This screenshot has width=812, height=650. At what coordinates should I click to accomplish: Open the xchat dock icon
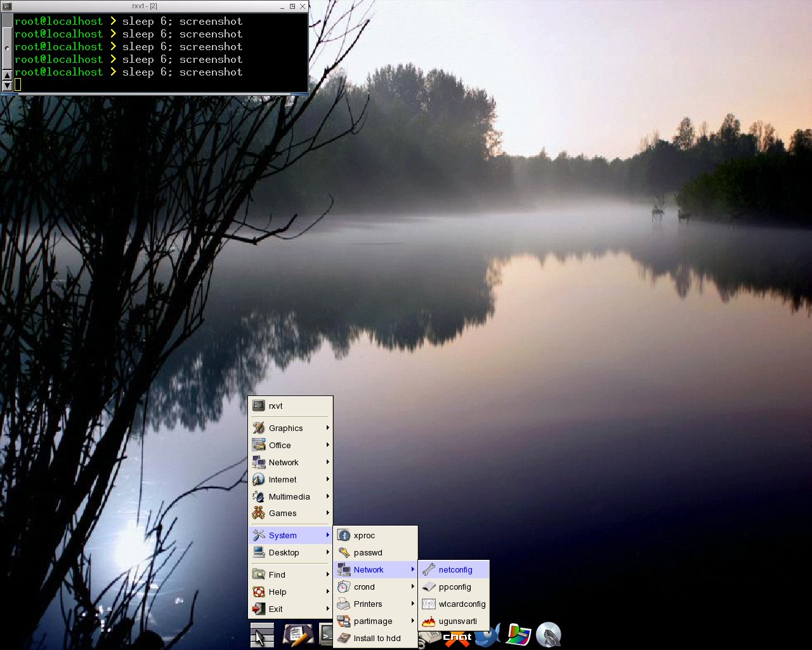[457, 637]
